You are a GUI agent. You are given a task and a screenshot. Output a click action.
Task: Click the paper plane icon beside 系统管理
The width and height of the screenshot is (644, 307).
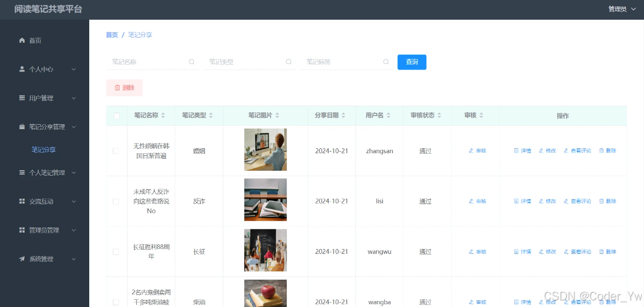pos(22,259)
